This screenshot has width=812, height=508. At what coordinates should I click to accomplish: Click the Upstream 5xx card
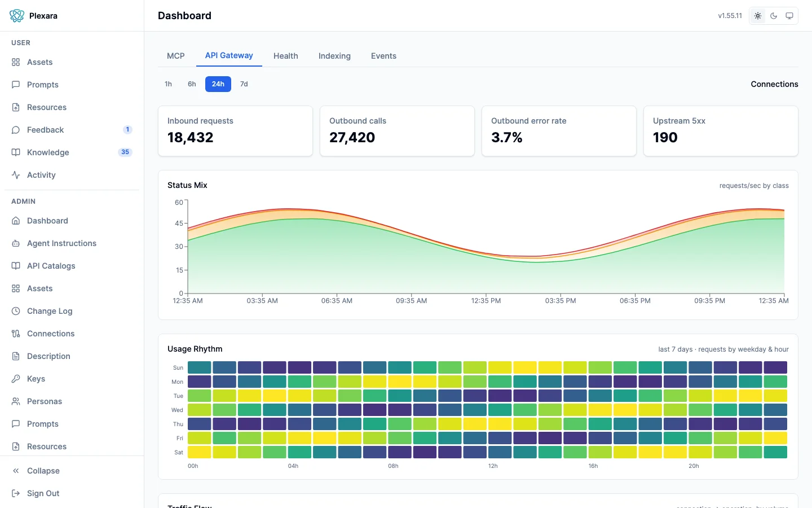(x=721, y=131)
